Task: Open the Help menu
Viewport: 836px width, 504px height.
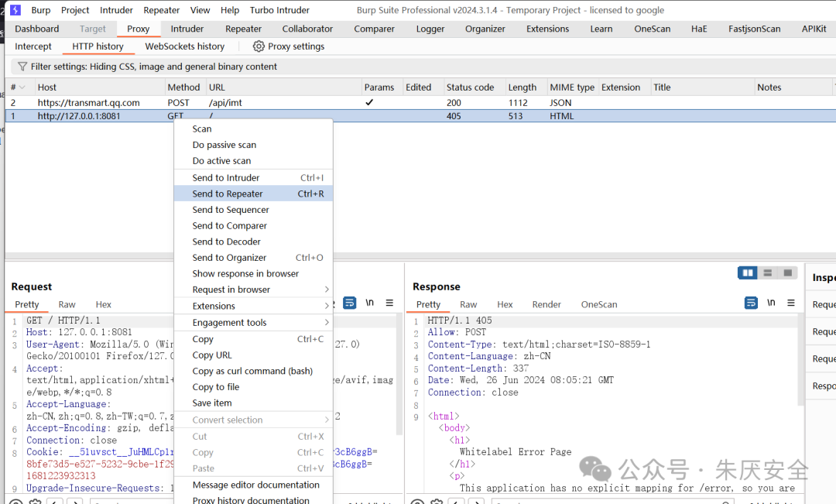Action: [x=230, y=10]
